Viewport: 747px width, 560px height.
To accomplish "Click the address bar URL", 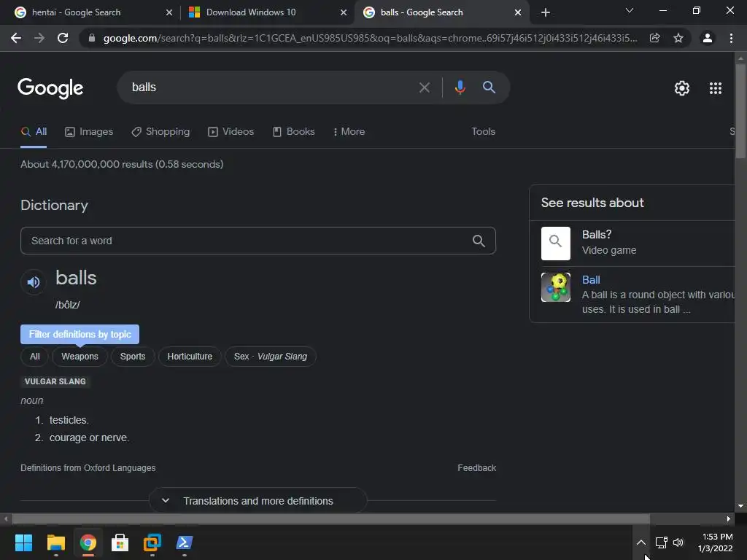I will pyautogui.click(x=370, y=38).
